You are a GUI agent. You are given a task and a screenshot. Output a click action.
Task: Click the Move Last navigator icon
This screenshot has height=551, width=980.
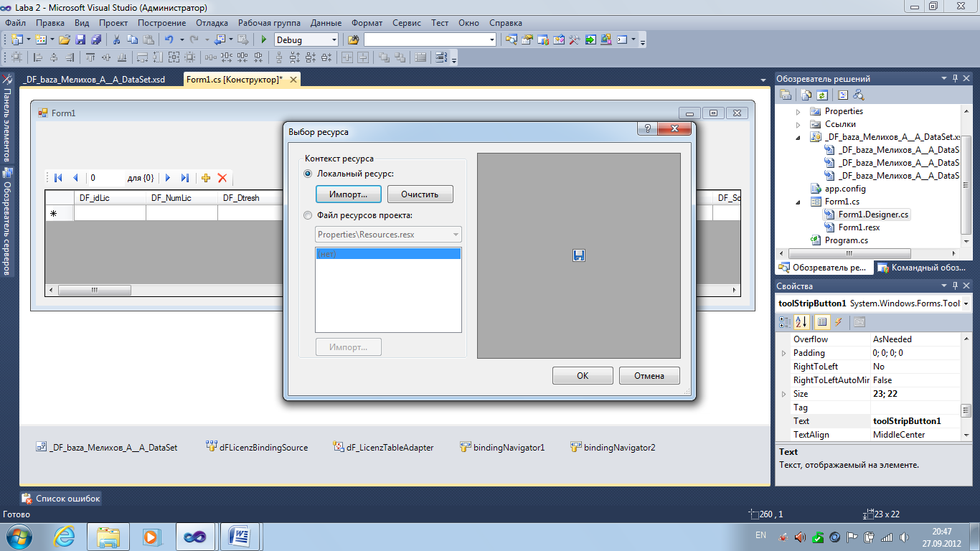coord(184,178)
